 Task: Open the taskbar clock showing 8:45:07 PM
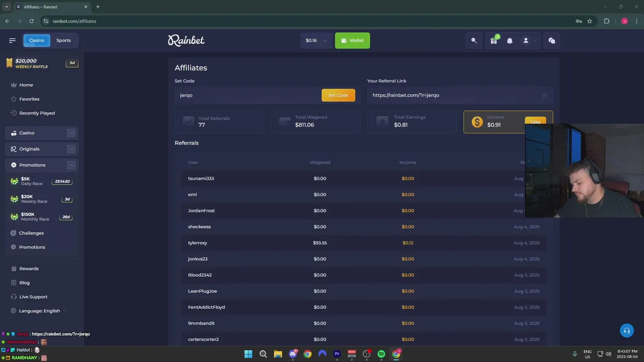(627, 354)
